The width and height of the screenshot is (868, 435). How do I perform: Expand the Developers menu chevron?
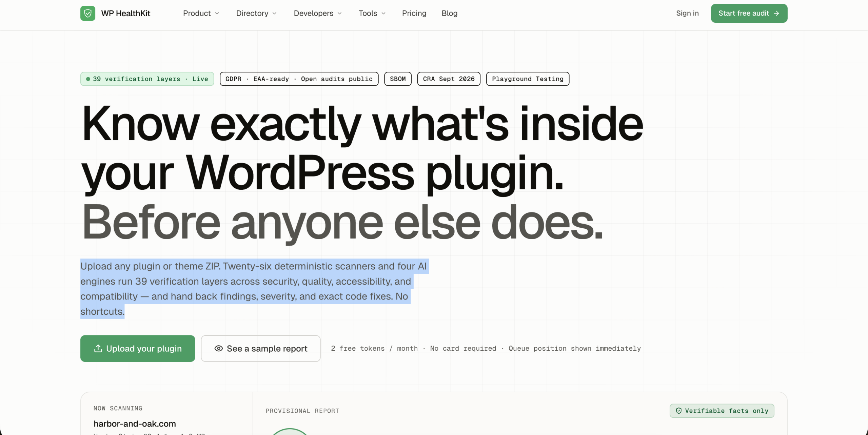pos(340,13)
